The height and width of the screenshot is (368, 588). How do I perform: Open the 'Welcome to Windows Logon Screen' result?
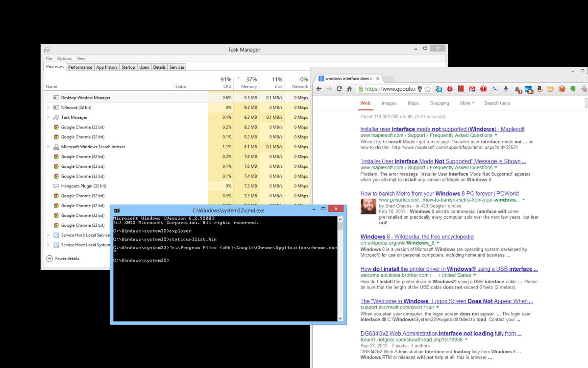click(x=446, y=301)
